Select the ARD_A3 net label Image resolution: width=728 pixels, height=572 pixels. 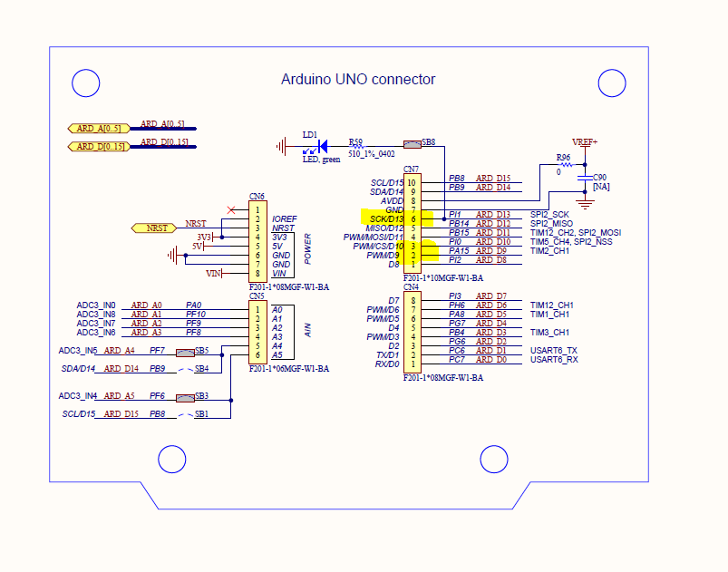coord(146,333)
